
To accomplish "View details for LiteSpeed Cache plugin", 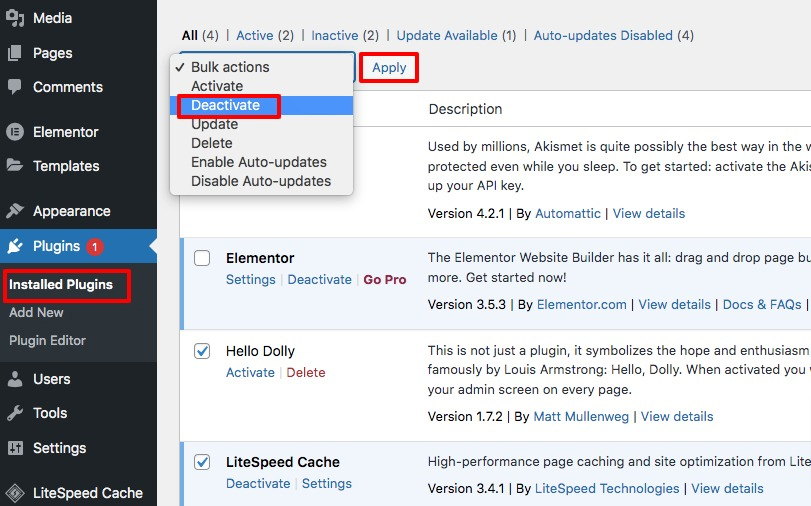I will [x=727, y=488].
